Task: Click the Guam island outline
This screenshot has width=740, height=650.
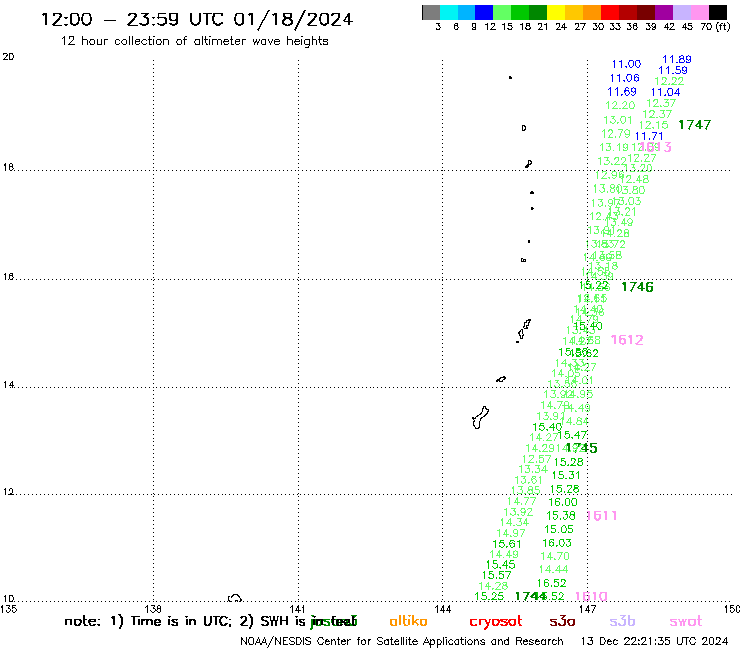Action: point(480,418)
